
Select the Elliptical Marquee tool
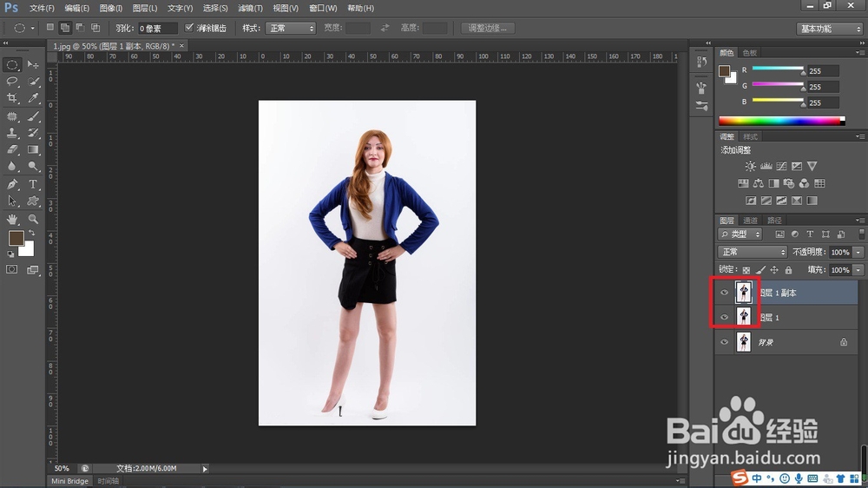(x=11, y=65)
